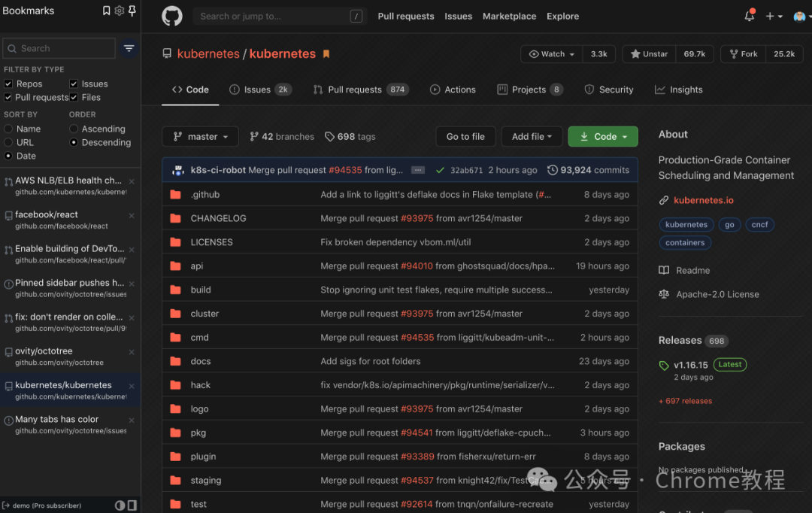Uncheck the Issues filter checkbox

74,83
